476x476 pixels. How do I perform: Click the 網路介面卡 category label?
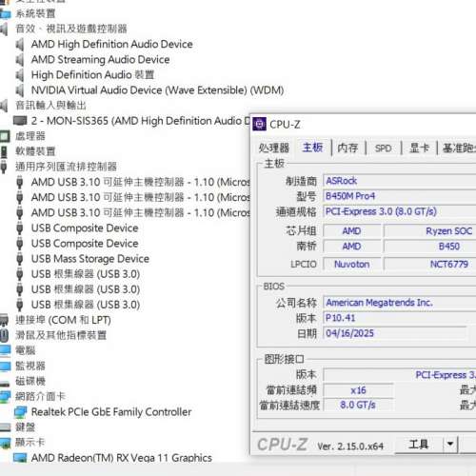click(x=40, y=396)
